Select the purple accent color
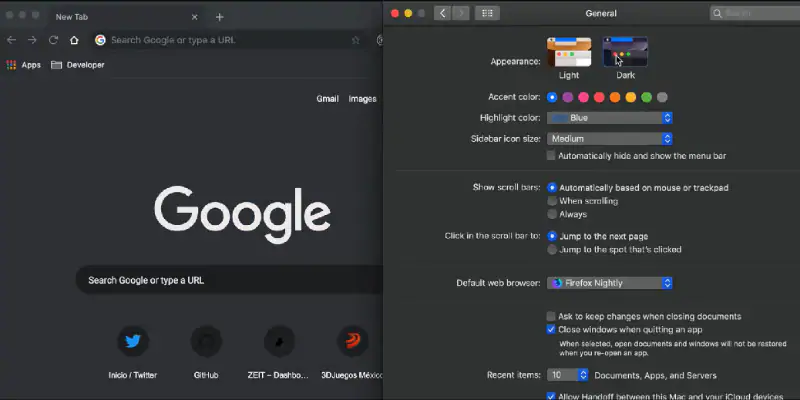The height and width of the screenshot is (400, 800). [x=568, y=97]
